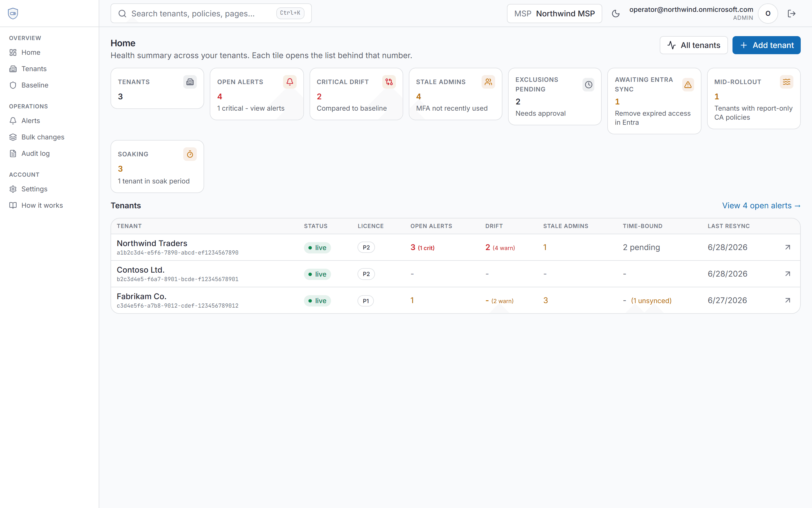Open the Fabrikam Co. tenant name
This screenshot has height=508, width=812.
click(x=142, y=296)
